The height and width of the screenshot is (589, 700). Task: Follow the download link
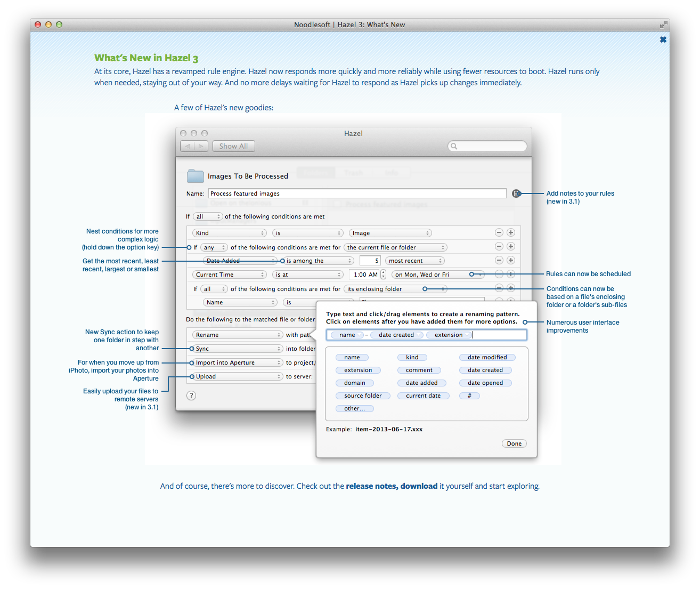pyautogui.click(x=419, y=486)
